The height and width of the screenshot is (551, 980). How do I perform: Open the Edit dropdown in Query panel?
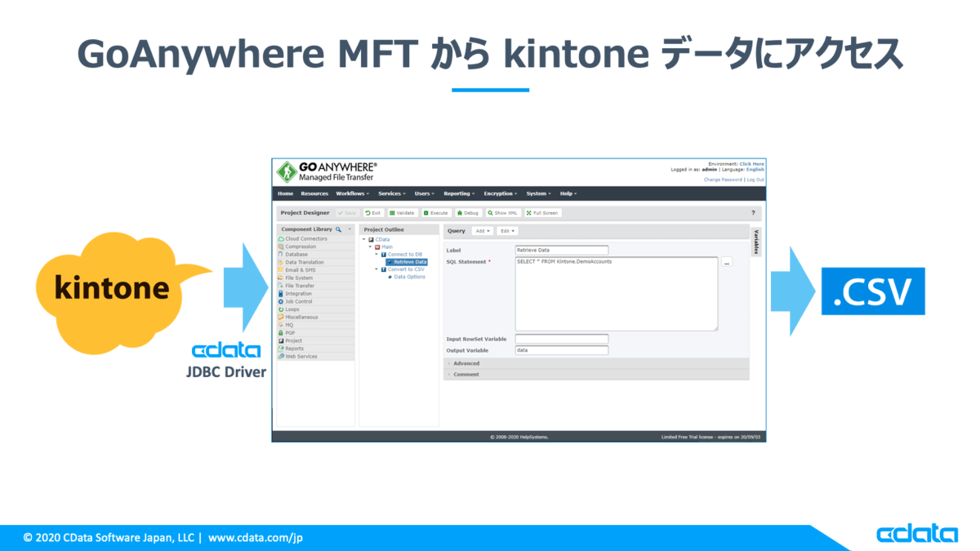[x=507, y=231]
